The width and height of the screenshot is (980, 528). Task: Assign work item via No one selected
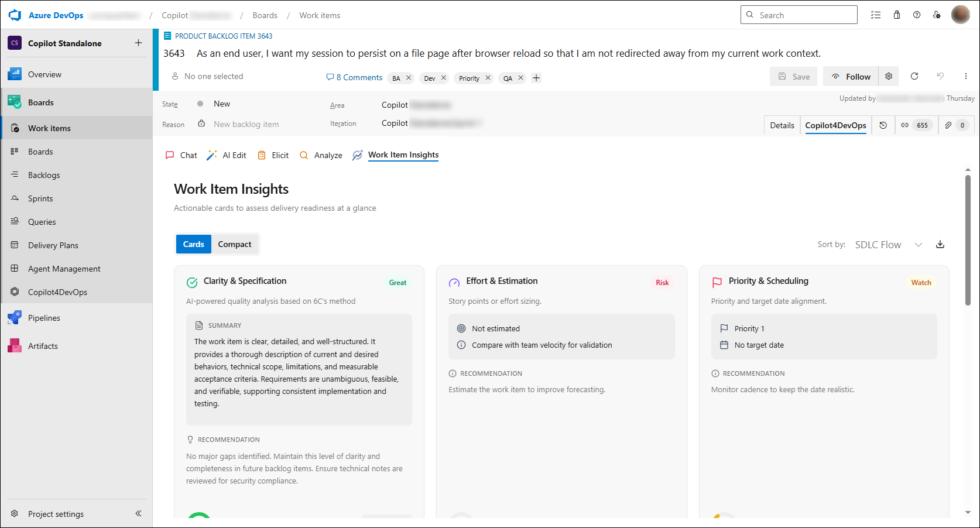click(x=207, y=76)
